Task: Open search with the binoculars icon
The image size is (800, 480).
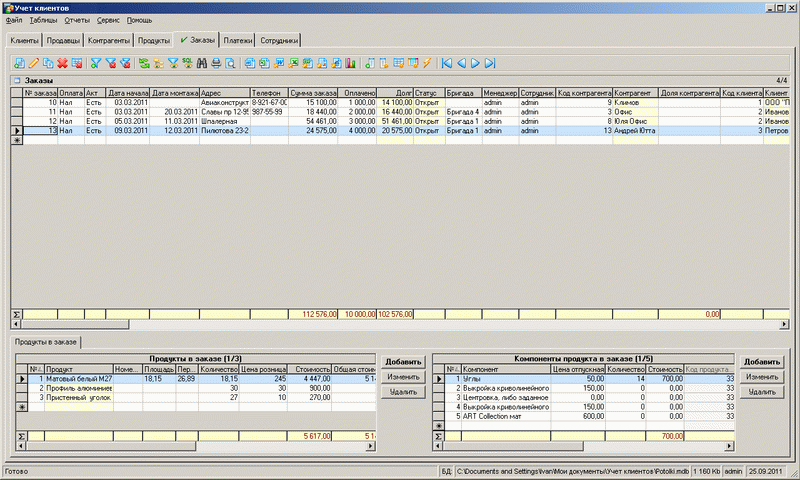Action: pos(201,63)
